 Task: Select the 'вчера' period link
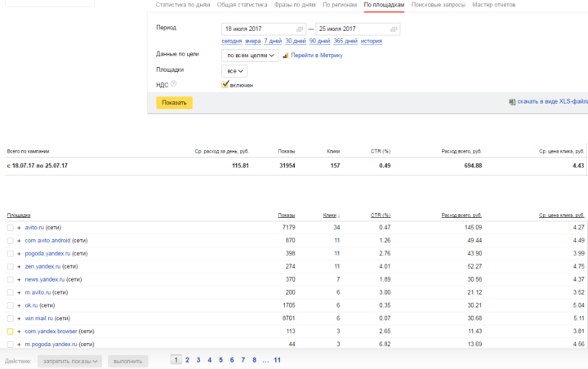point(252,41)
